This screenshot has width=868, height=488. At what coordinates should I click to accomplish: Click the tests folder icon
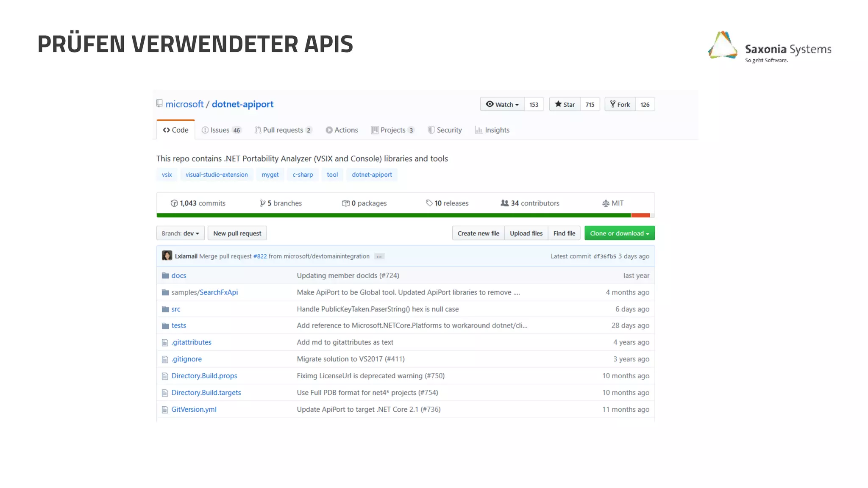pos(165,326)
